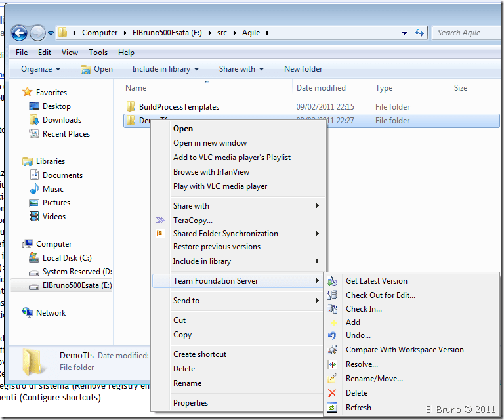504x420 pixels.
Task: Click the yellow plus Add icon
Action: point(333,322)
